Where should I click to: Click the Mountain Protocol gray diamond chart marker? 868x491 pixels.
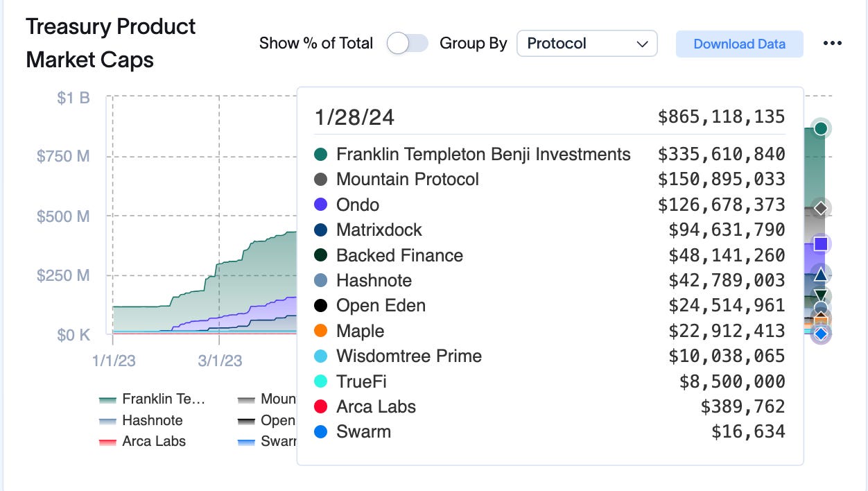click(821, 207)
